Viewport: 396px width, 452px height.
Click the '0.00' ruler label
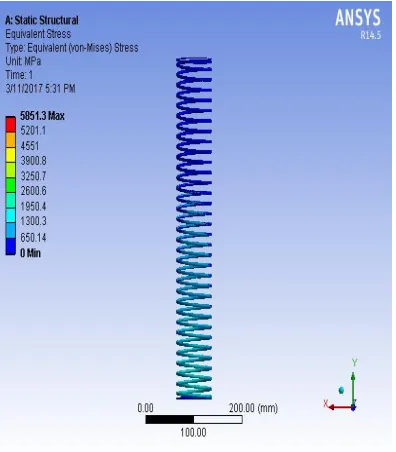146,408
